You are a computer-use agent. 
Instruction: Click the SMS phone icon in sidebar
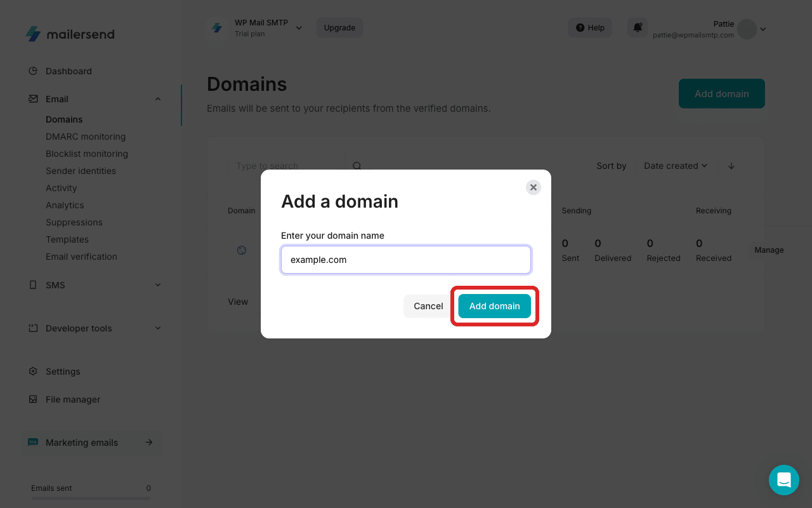tap(33, 284)
